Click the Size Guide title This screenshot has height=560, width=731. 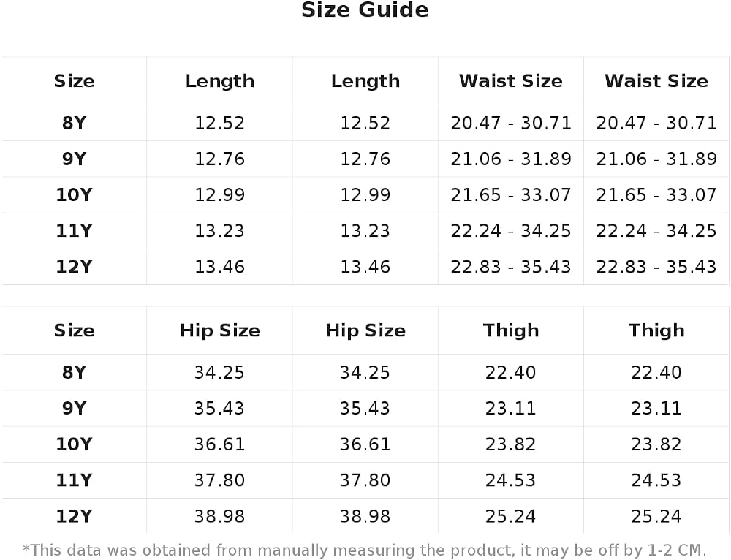pos(365,10)
